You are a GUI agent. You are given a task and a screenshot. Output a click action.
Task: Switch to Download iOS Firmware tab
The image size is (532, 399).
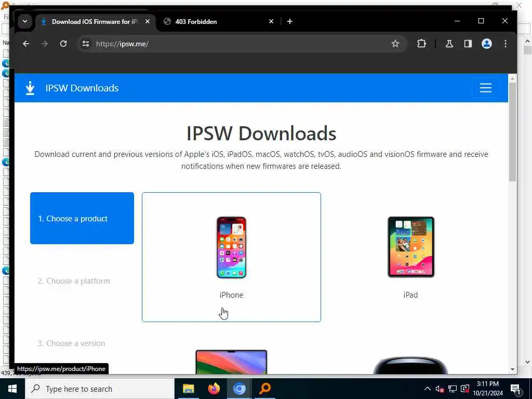point(95,22)
